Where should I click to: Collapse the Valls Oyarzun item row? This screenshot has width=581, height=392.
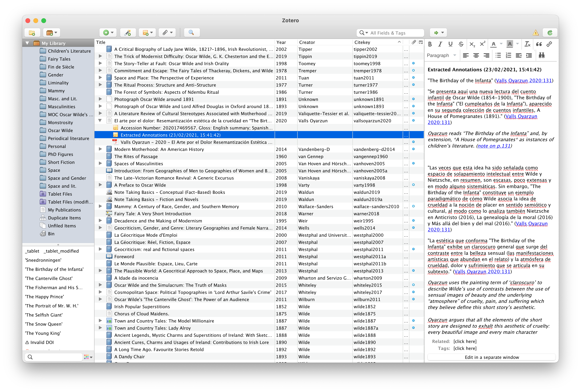coord(100,121)
